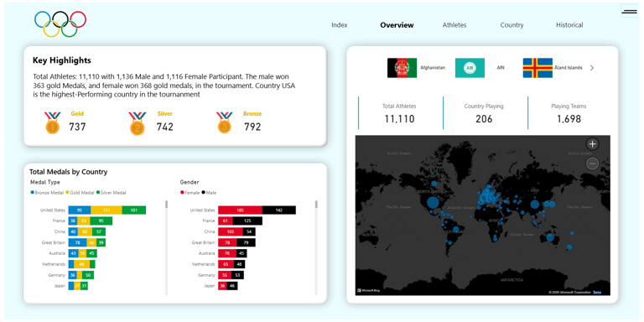Click the Total Medals by Country title
644x322 pixels.
(68, 172)
